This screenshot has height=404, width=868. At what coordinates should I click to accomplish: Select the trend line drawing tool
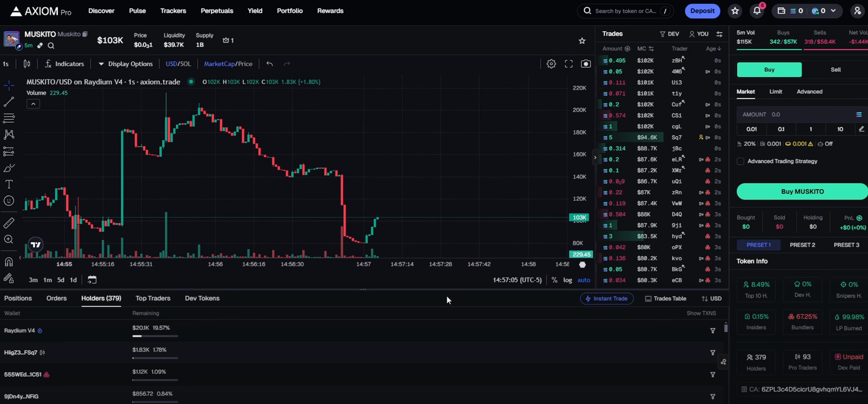click(x=9, y=101)
